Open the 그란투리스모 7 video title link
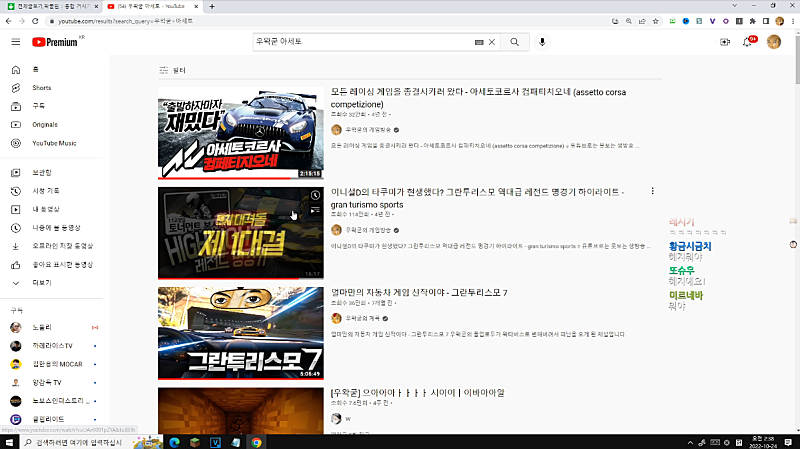 point(419,293)
